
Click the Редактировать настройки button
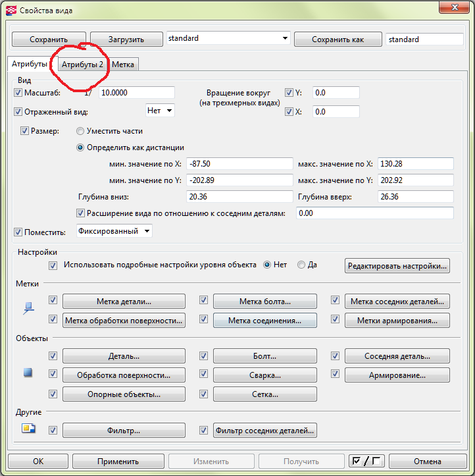coord(397,266)
